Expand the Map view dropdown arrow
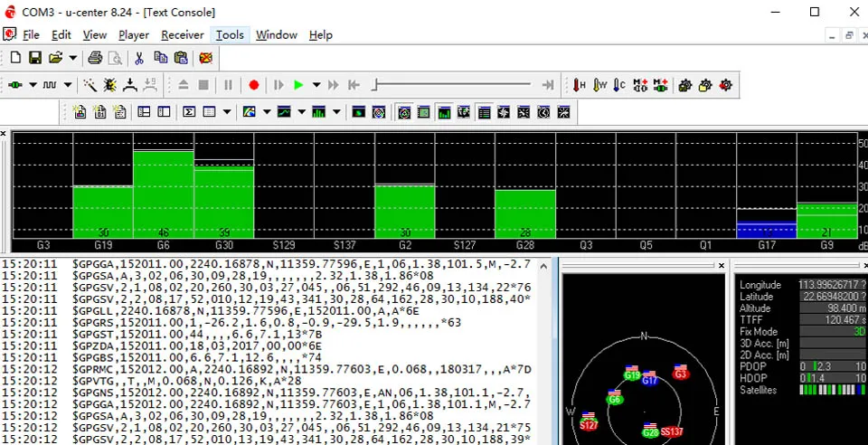 (x=266, y=112)
